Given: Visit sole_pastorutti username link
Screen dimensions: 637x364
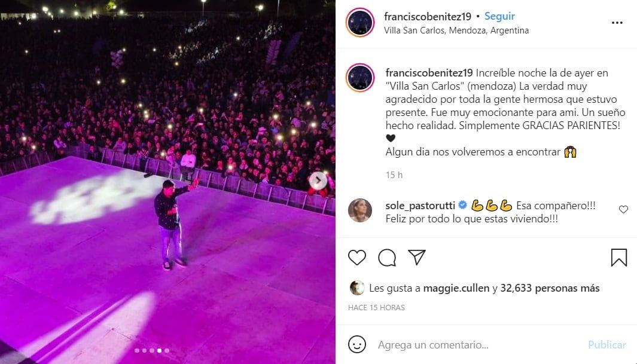Looking at the screenshot, I should pos(420,206).
